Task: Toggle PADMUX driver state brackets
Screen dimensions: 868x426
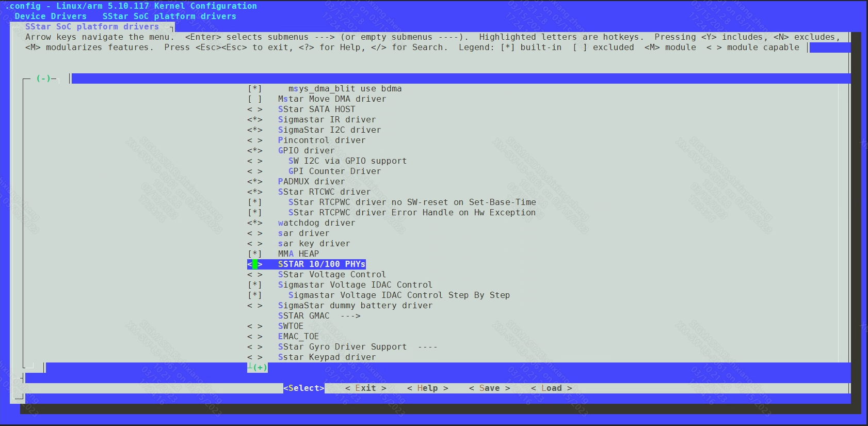Action: coord(255,182)
